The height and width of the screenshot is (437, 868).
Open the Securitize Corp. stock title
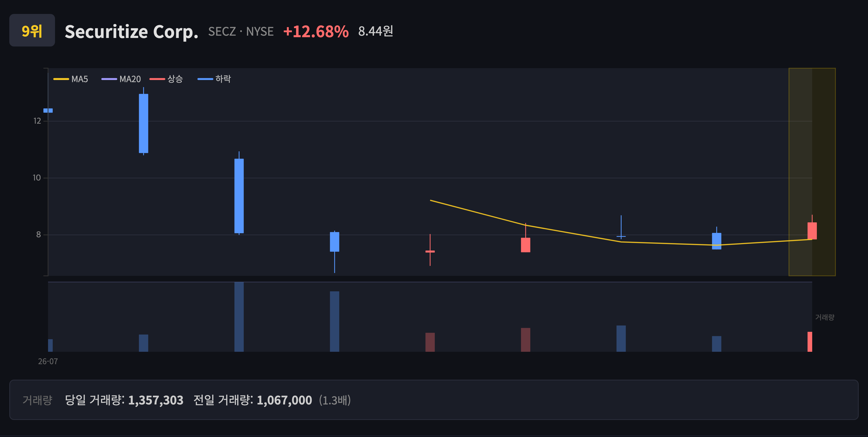coord(131,32)
